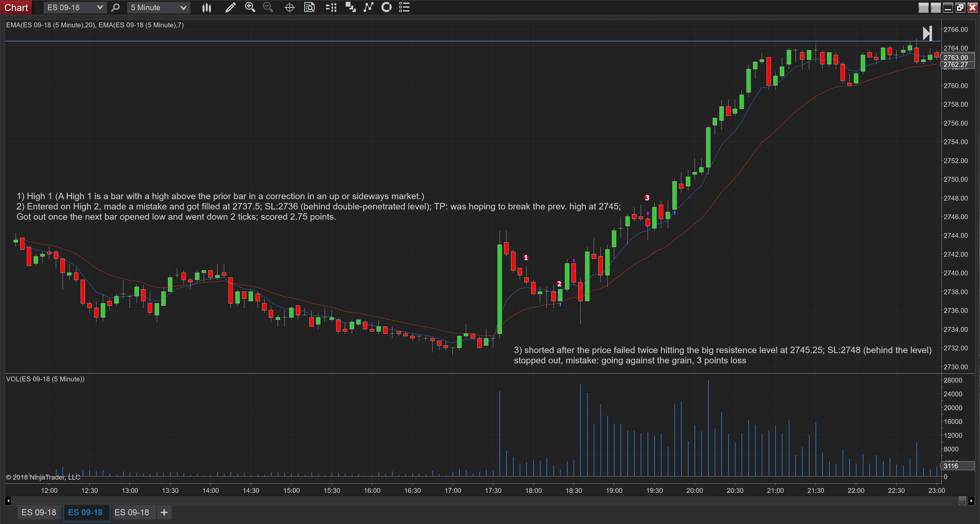This screenshot has height=524, width=980.
Task: Select the note starting "Got out once"
Action: (176, 217)
